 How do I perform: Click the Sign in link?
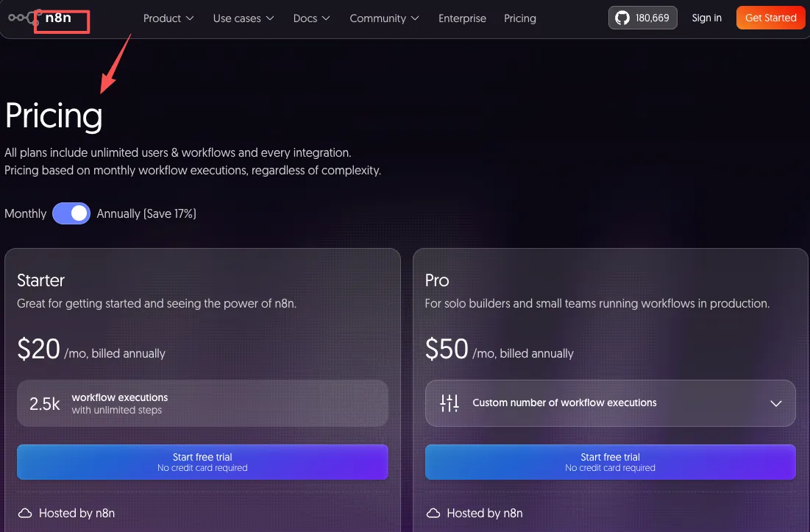click(706, 18)
